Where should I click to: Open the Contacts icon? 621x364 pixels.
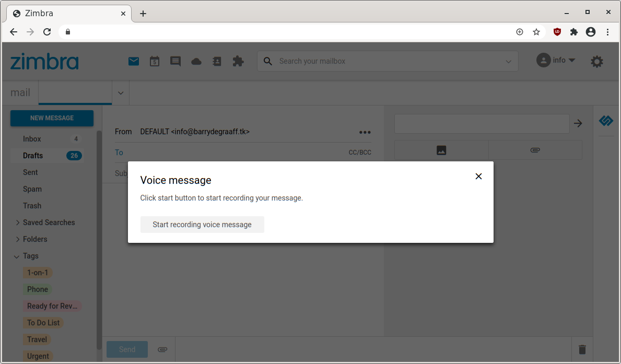217,62
